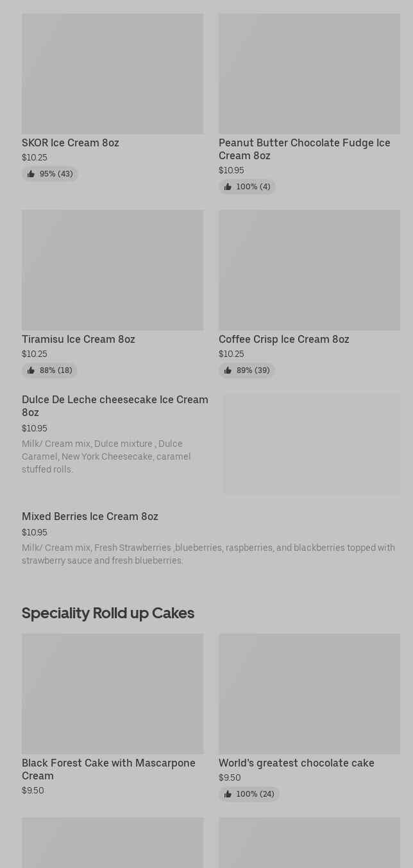Click thumbs-up icon under Tiramisu Ice Cream
Image resolution: width=413 pixels, height=868 pixels.
pos(31,370)
